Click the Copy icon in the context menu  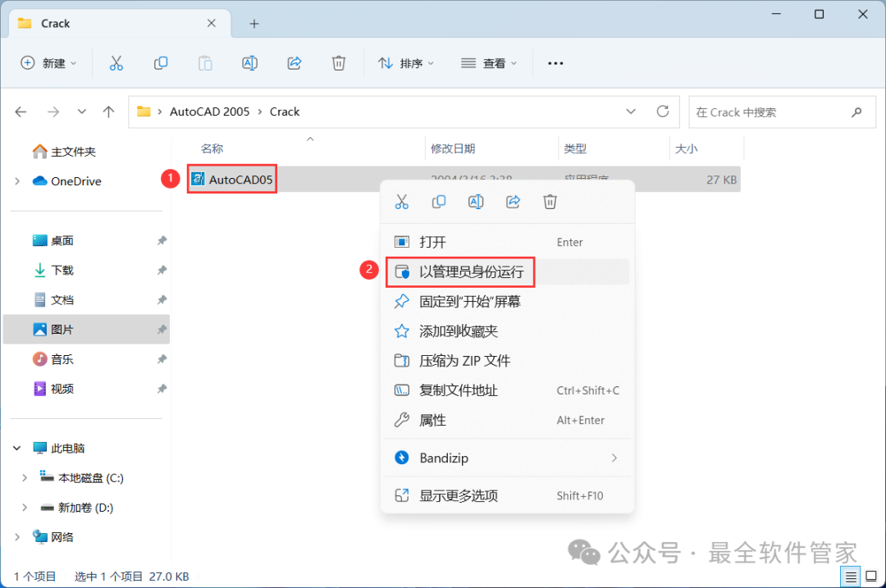(x=438, y=202)
